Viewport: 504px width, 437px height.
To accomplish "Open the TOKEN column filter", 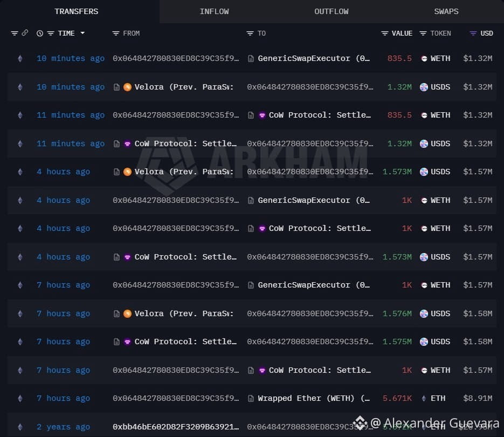I will (423, 33).
